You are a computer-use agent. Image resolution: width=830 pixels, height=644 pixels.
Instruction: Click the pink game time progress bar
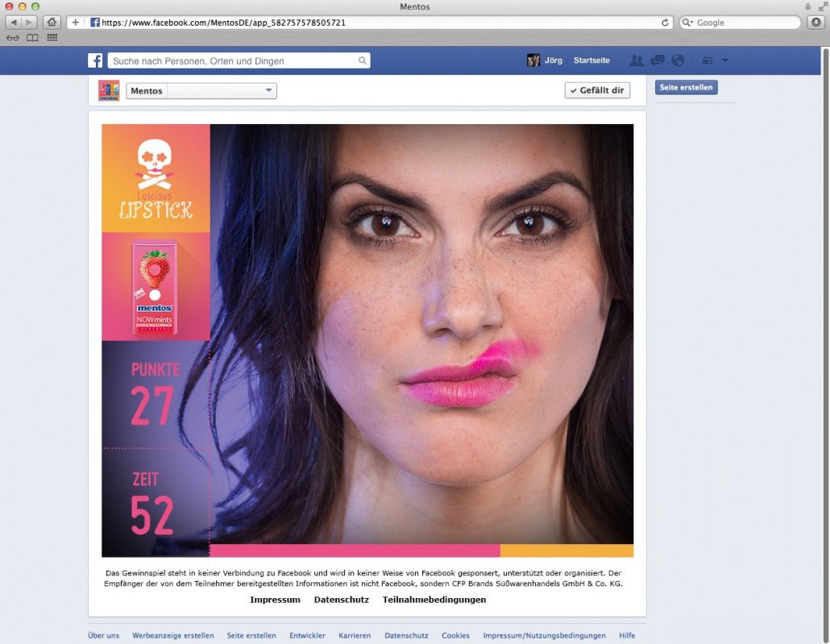355,551
